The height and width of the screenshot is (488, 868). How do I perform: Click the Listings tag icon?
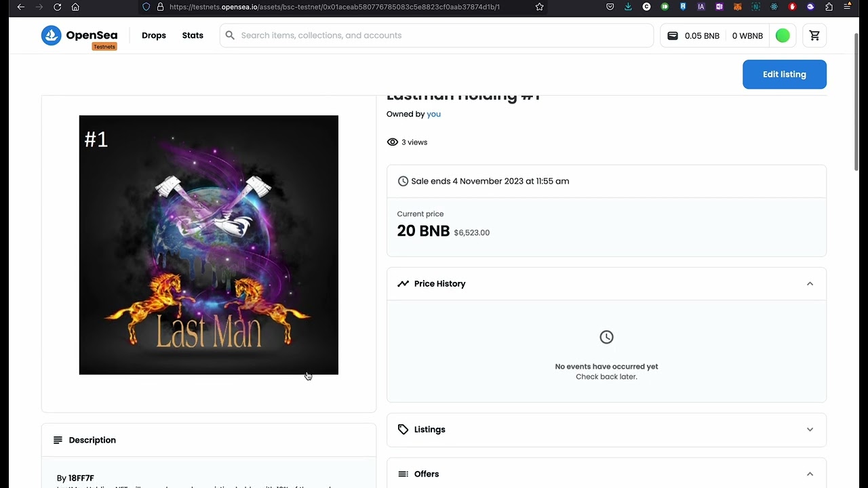403,430
